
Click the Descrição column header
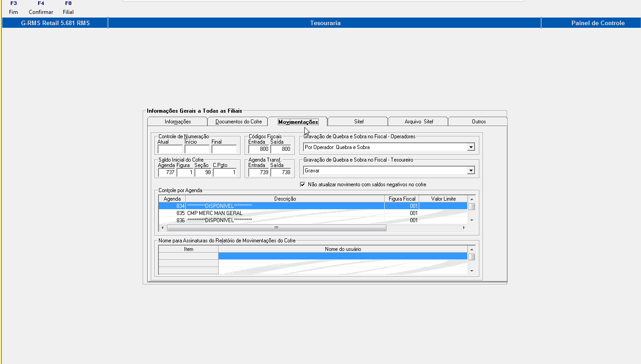pyautogui.click(x=285, y=199)
